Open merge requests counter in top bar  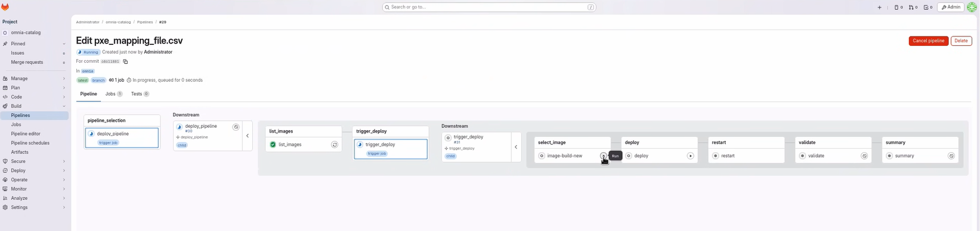pos(913,7)
